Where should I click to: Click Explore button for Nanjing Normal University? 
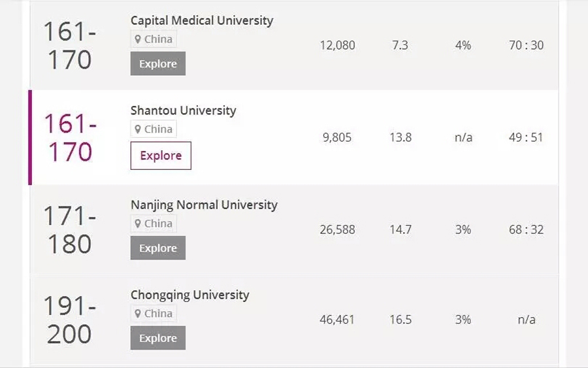158,248
